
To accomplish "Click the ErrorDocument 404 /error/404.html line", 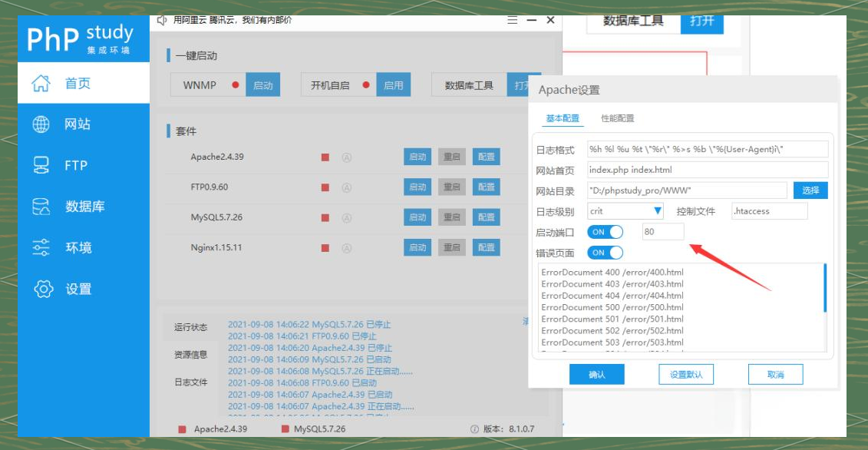I will (612, 296).
